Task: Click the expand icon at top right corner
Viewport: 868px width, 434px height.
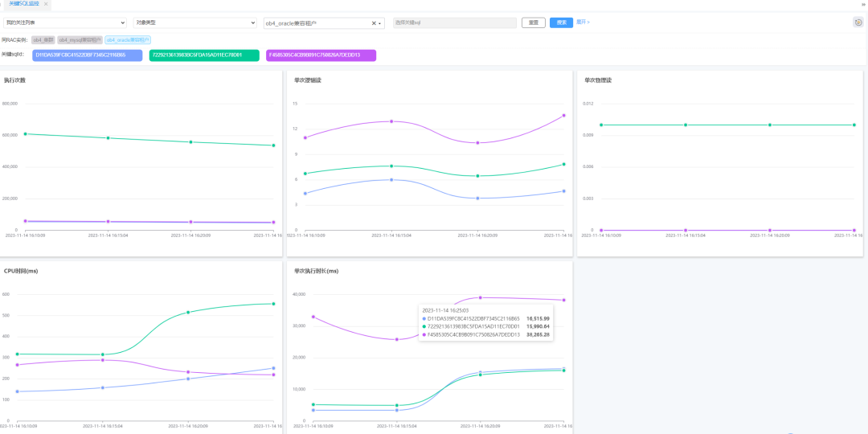Action: click(863, 4)
